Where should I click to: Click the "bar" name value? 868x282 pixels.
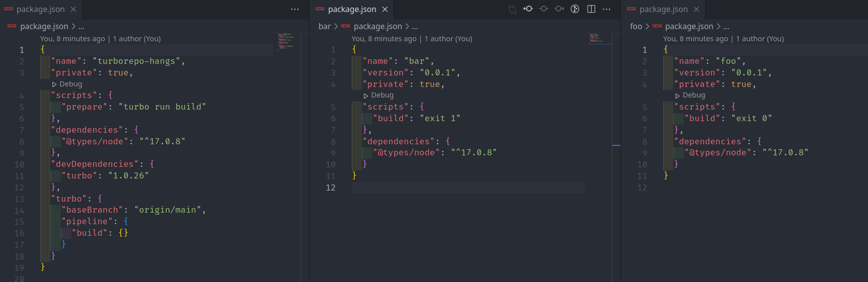tap(417, 61)
